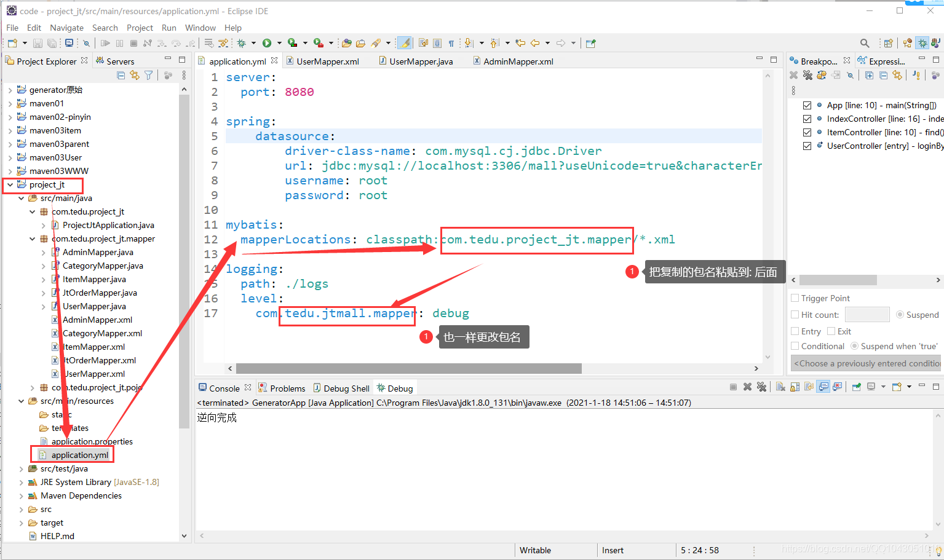
Task: Tick the Exit checkbox
Action: click(831, 331)
